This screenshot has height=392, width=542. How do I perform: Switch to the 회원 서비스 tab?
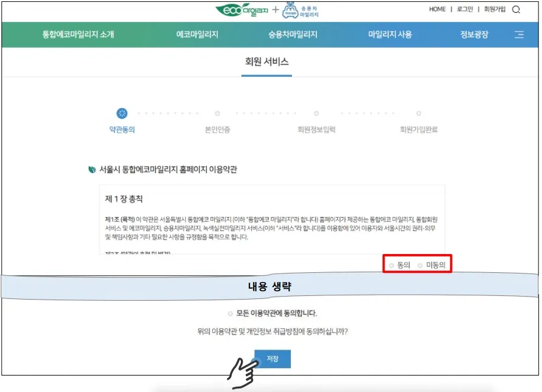266,61
